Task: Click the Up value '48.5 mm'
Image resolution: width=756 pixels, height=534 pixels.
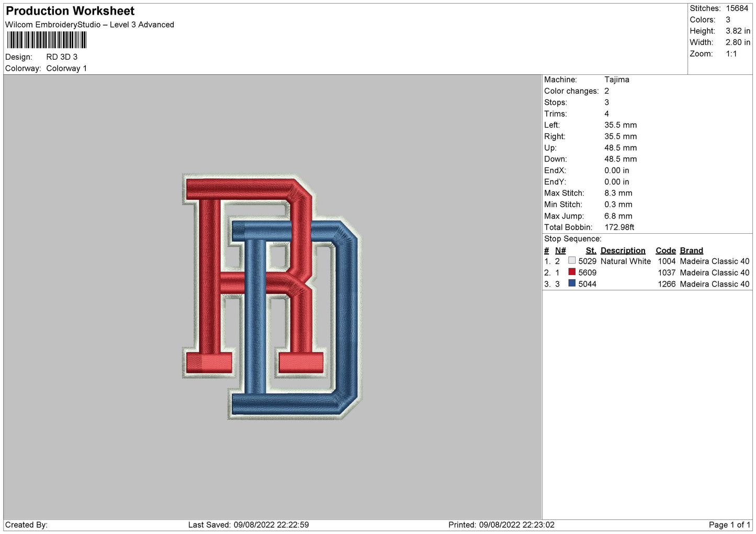Action: point(620,148)
